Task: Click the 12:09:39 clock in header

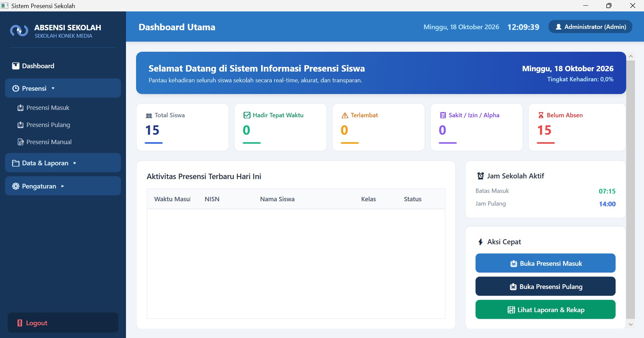Action: (523, 27)
